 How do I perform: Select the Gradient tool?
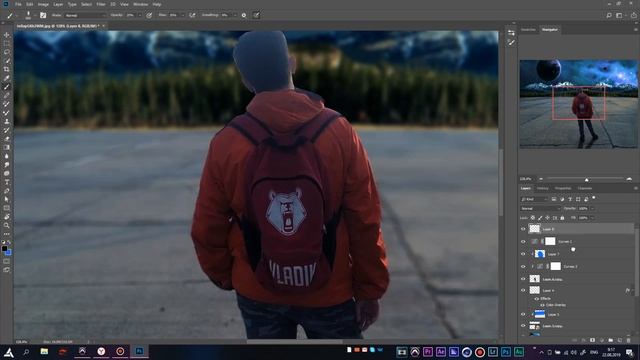click(7, 147)
